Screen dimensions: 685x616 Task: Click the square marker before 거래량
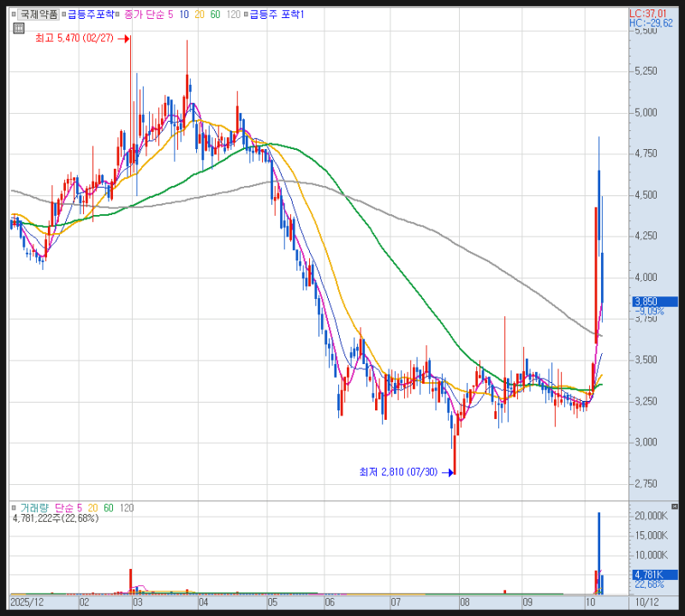[14, 508]
